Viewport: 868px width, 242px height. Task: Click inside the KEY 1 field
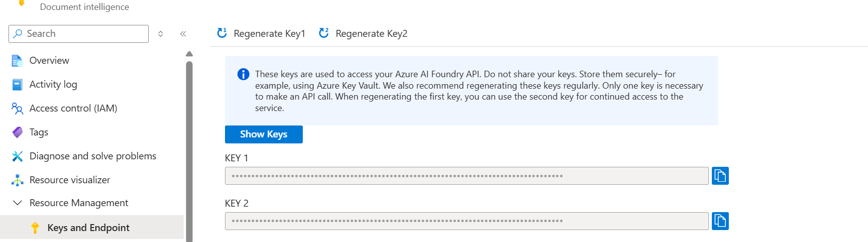467,176
